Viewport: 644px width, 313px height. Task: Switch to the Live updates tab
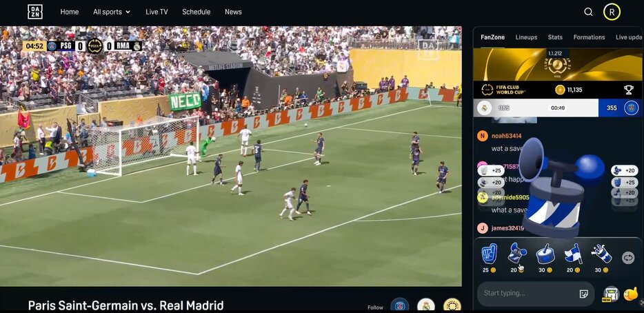pos(630,37)
